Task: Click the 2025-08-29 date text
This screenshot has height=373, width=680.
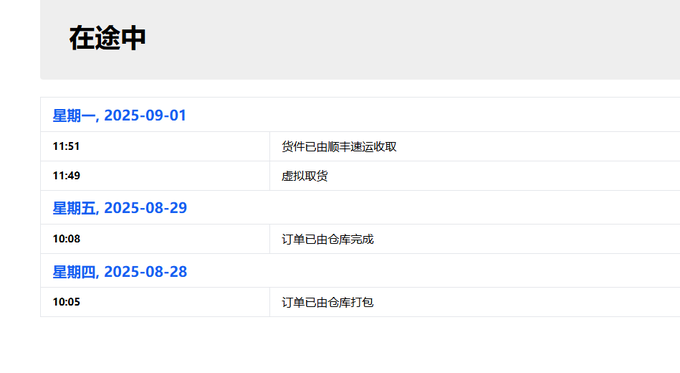Action: [x=145, y=208]
